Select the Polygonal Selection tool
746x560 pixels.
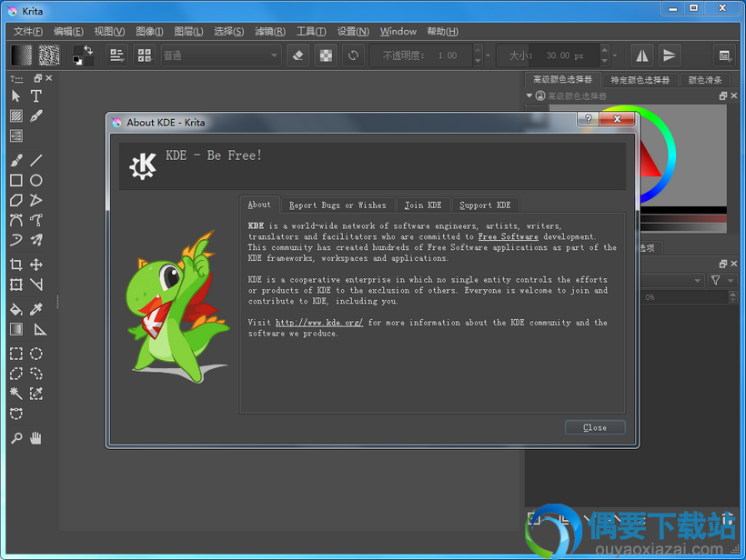(16, 374)
